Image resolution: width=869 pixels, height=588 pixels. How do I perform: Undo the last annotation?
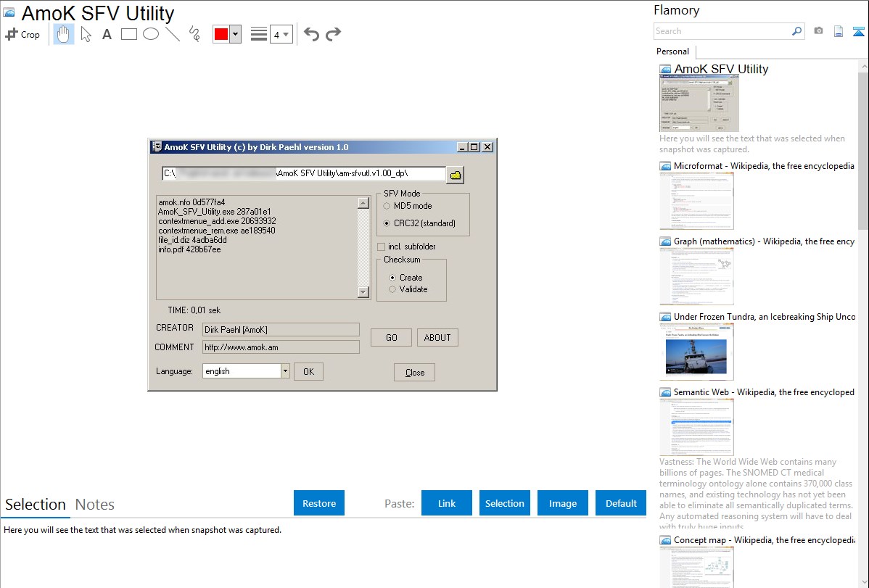click(x=311, y=34)
